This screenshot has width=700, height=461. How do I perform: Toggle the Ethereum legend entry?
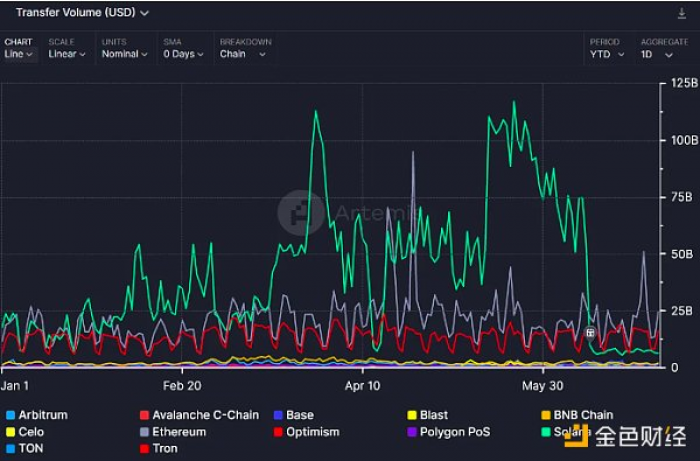[173, 432]
